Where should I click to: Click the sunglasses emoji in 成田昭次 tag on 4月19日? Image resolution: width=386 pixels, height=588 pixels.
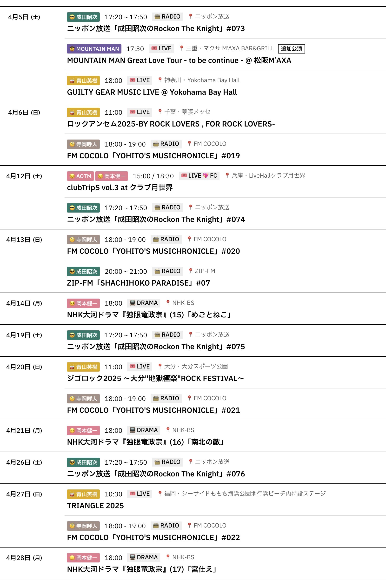click(x=72, y=335)
